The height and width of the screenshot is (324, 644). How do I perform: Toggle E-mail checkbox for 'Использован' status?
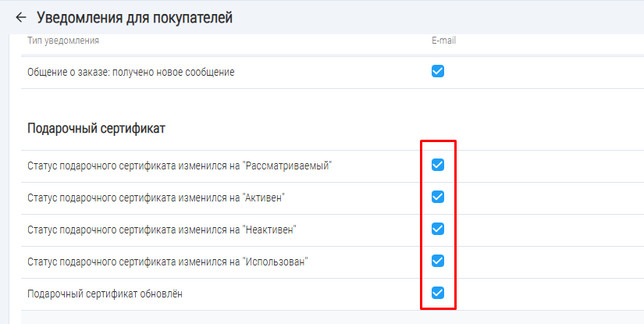tap(438, 261)
